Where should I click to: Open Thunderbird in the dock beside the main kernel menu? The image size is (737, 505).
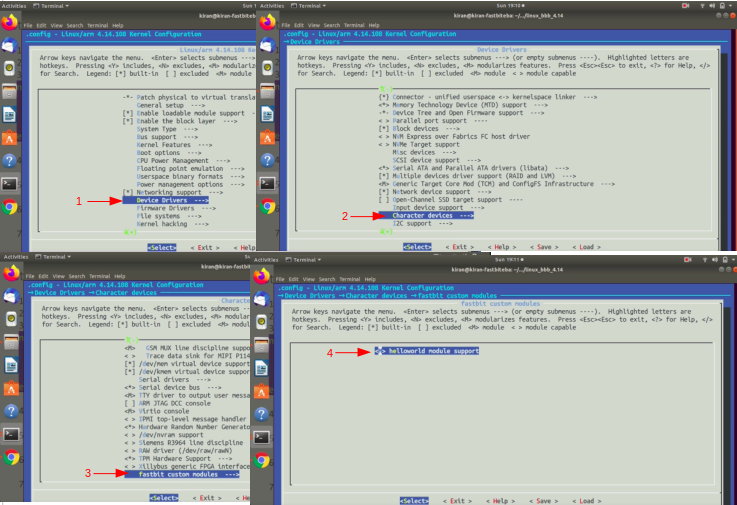(x=9, y=45)
